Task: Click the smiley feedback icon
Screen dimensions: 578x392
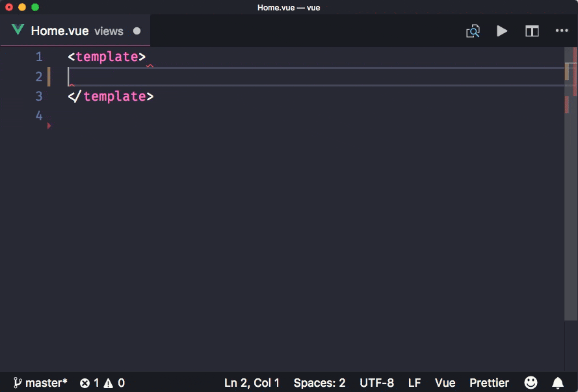Action: (531, 383)
